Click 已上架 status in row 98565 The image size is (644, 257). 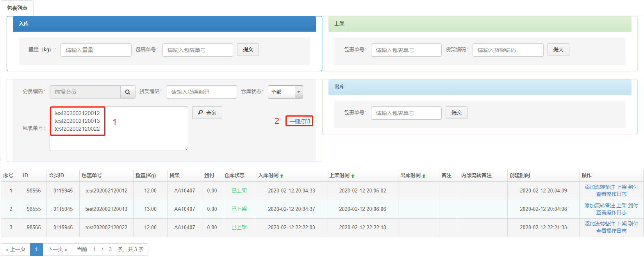[239, 228]
